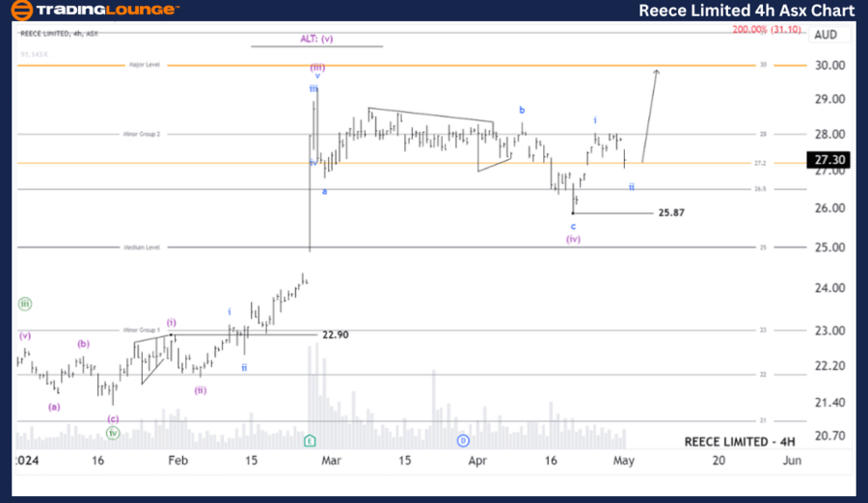Click 'Apr' on the date axis
The width and height of the screenshot is (868, 503).
point(477,461)
